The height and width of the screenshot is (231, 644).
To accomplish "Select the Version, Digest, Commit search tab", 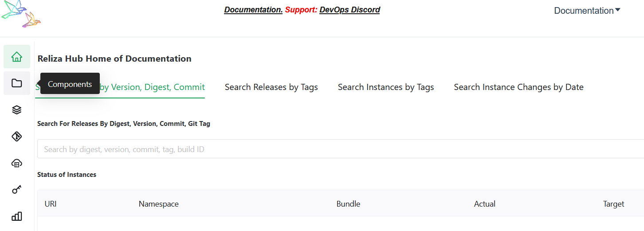I will (x=152, y=87).
